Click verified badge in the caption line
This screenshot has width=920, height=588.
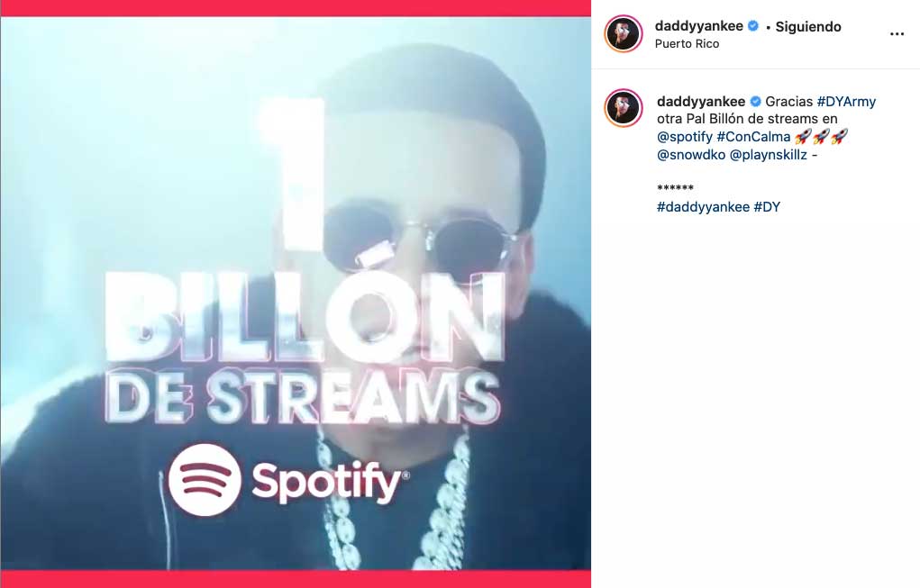pyautogui.click(x=755, y=101)
